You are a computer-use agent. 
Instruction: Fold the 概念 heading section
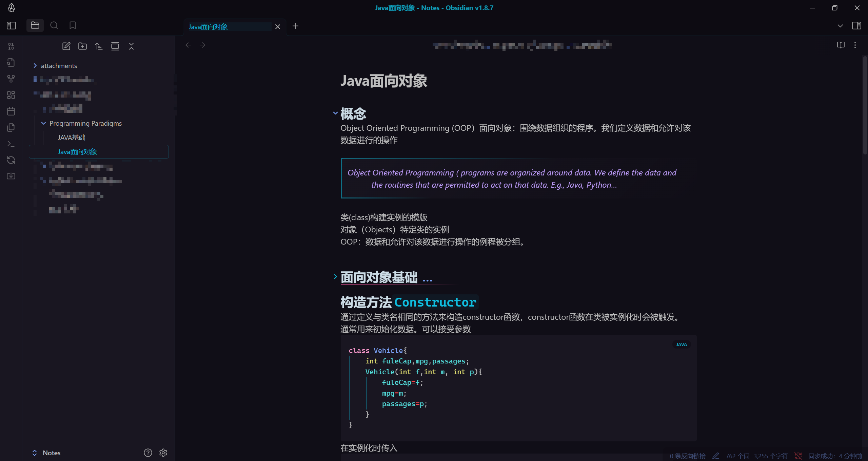coord(335,113)
